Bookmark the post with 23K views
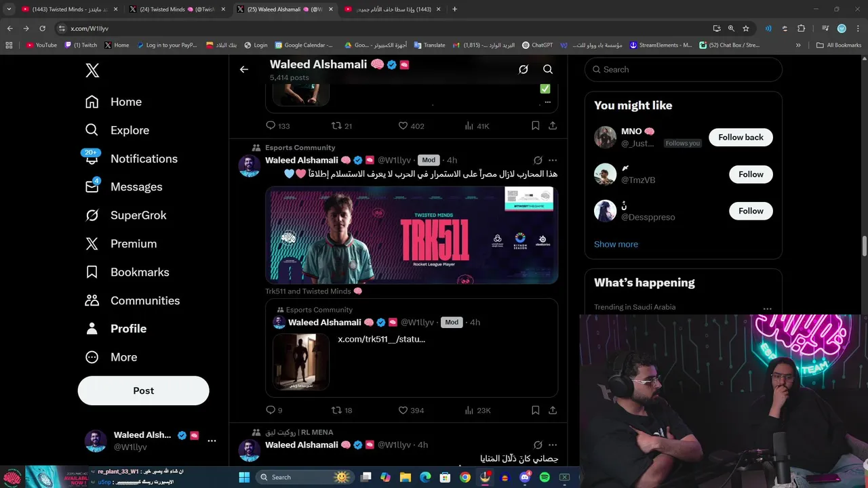 pyautogui.click(x=535, y=410)
